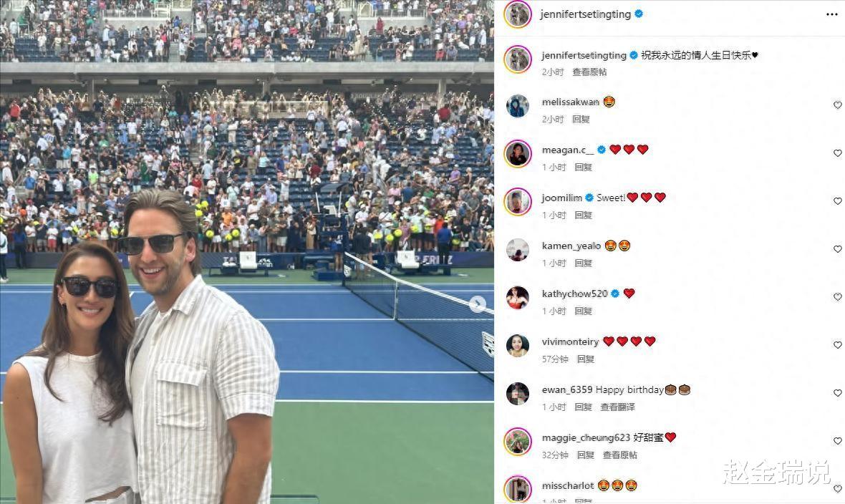
Task: Like meagan.c__'s comment with heart icon
Action: [837, 153]
